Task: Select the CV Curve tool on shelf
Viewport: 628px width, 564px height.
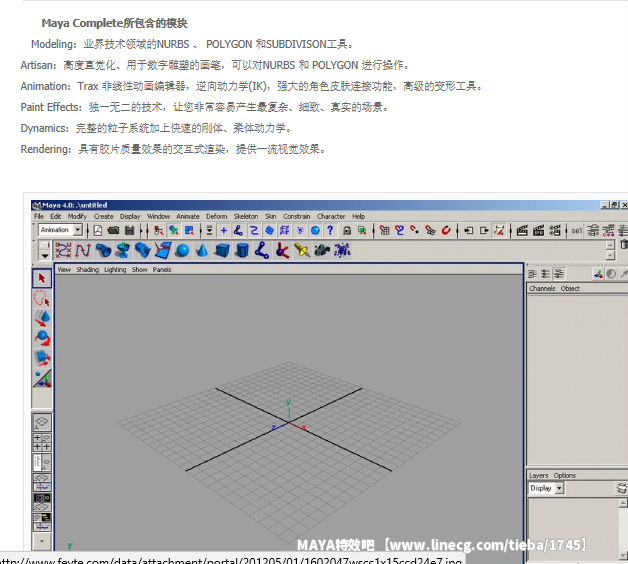Action: coord(63,251)
